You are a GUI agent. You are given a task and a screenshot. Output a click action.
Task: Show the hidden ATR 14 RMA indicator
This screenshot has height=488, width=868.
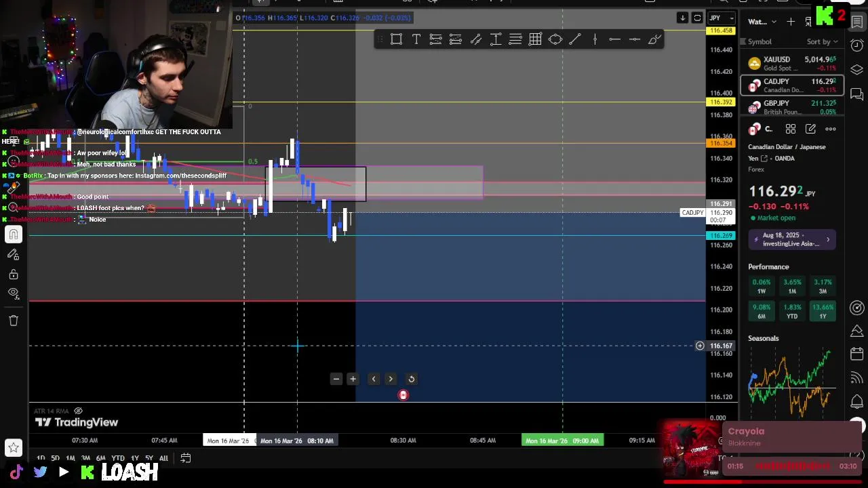pos(78,411)
